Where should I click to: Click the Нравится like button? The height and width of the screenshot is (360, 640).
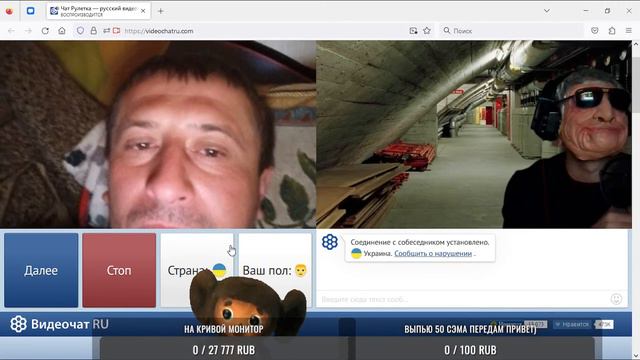click(572, 324)
